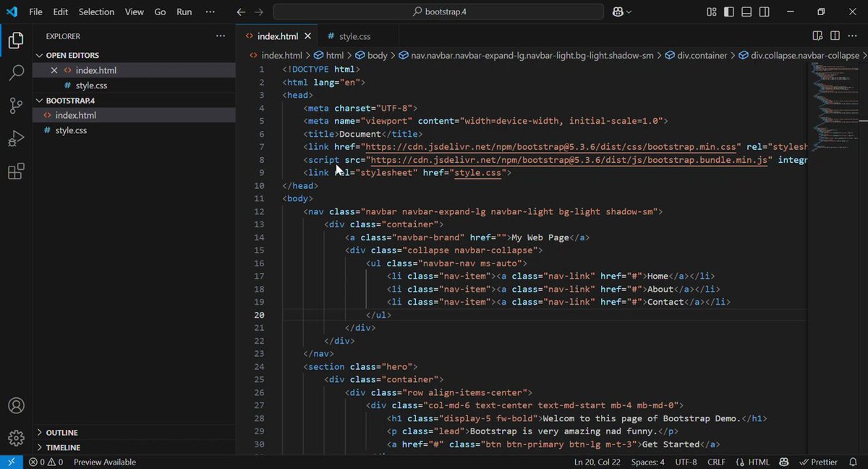This screenshot has height=469, width=868.
Task: Open the Edit menu
Action: tap(60, 12)
